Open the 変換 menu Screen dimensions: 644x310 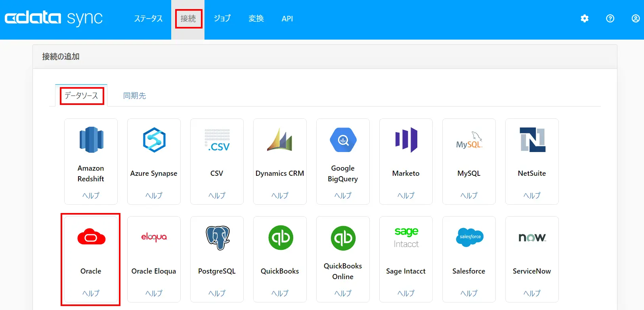(256, 19)
